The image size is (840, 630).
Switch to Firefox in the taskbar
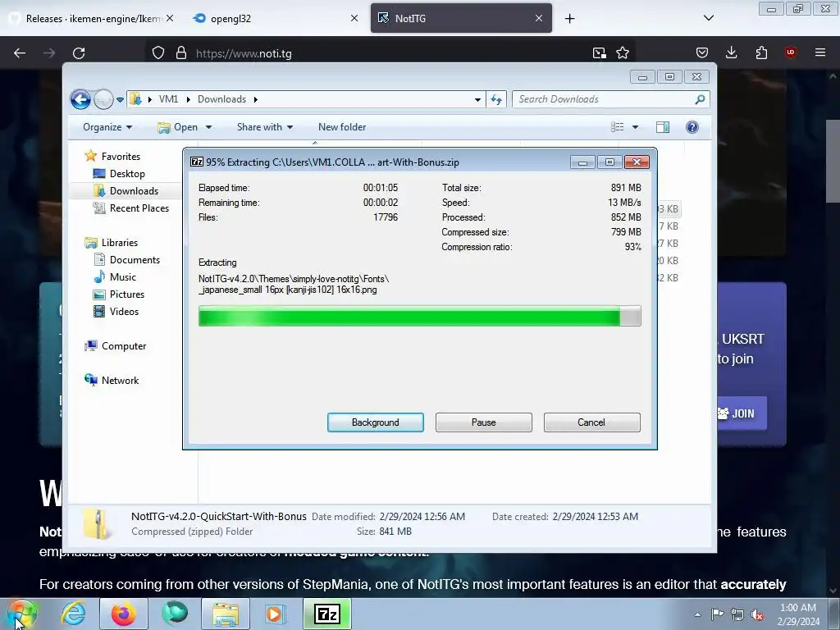coord(124,614)
